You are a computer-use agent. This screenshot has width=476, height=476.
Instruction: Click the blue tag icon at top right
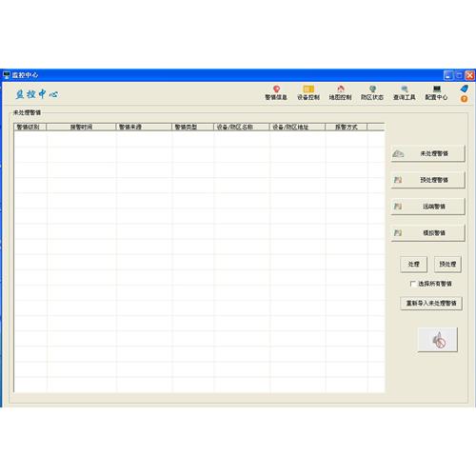point(465,89)
